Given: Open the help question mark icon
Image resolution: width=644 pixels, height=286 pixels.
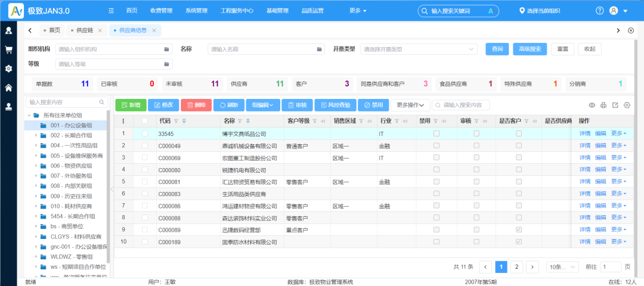Looking at the screenshot, I should (x=600, y=11).
